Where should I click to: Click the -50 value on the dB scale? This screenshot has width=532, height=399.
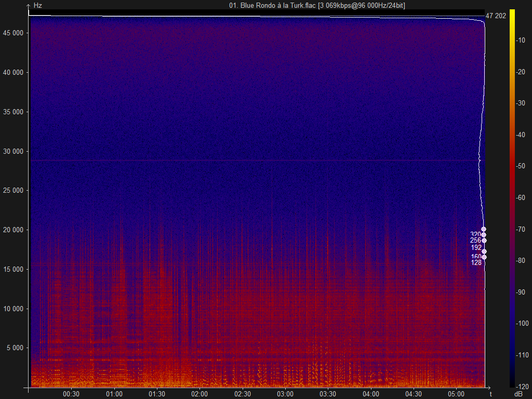tap(521, 166)
